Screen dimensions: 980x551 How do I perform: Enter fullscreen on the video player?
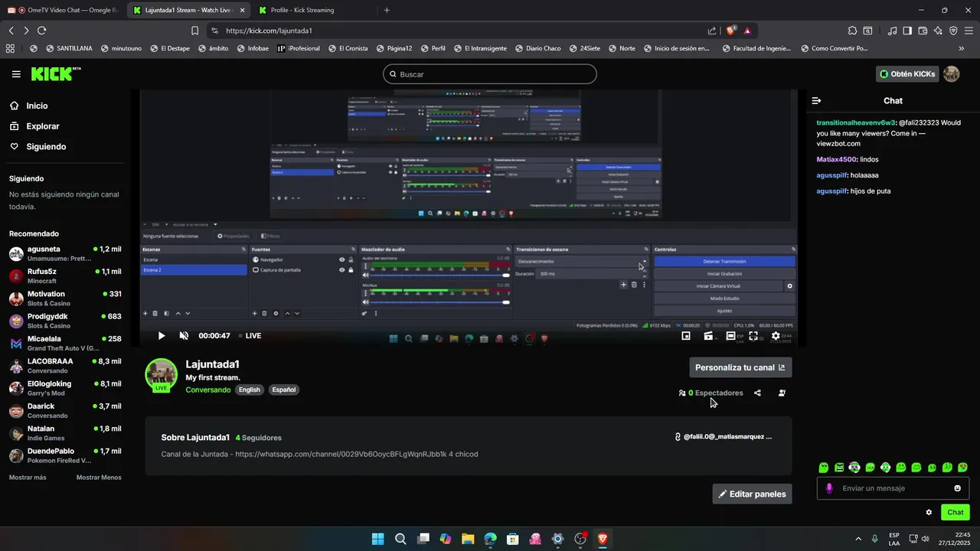tap(753, 336)
